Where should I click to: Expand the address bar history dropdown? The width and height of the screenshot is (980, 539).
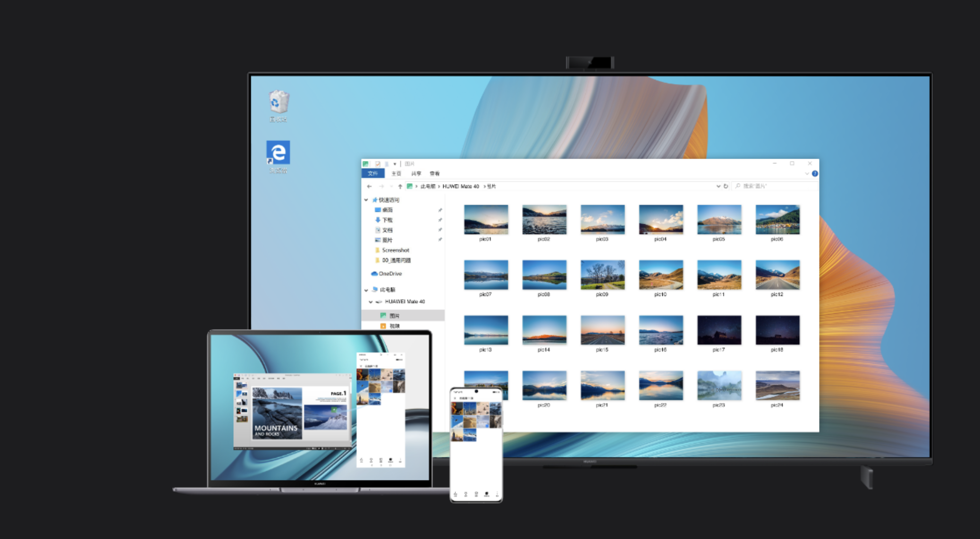tap(718, 186)
